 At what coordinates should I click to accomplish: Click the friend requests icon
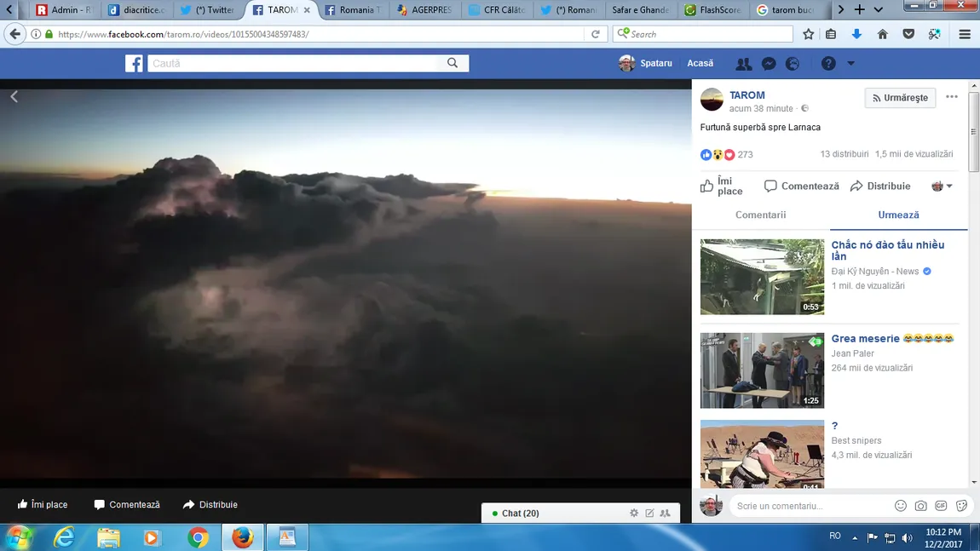point(743,64)
